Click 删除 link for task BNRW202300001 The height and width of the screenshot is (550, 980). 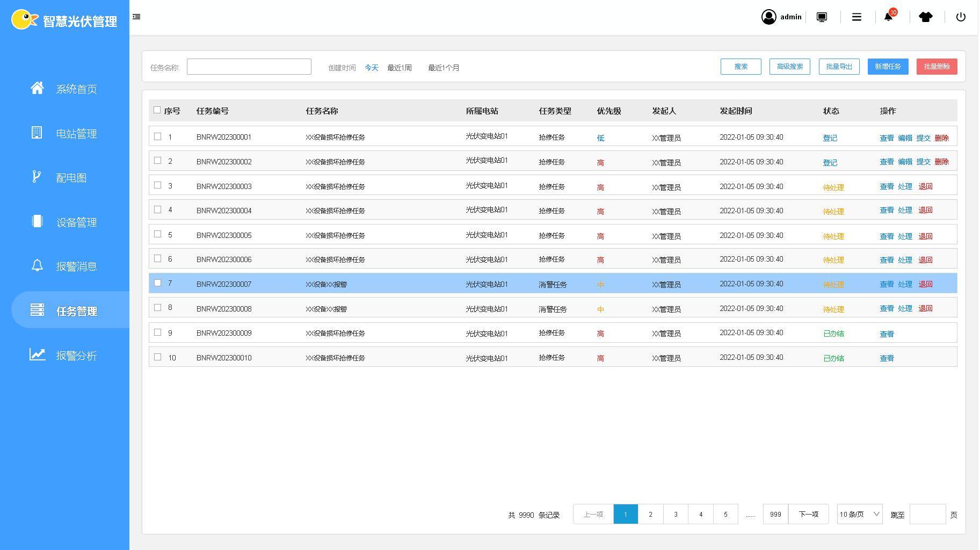pos(941,138)
